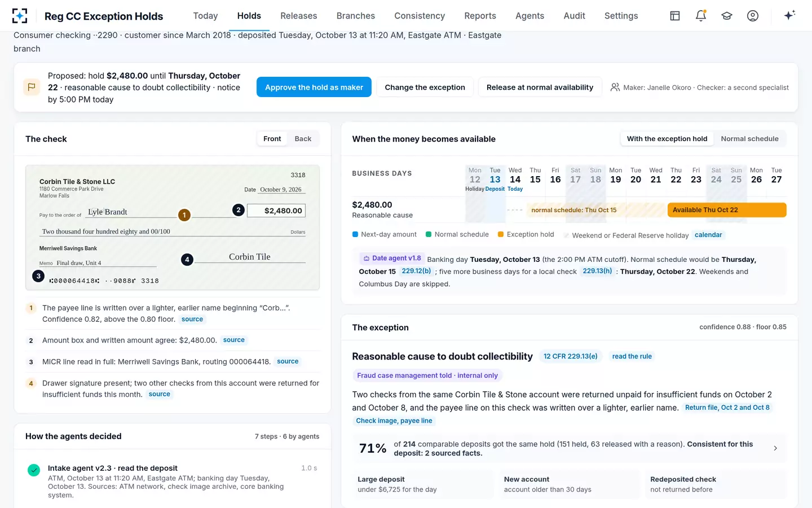Viewport: 812px width, 508px height.
Task: Switch to Normal schedule view
Action: click(749, 139)
